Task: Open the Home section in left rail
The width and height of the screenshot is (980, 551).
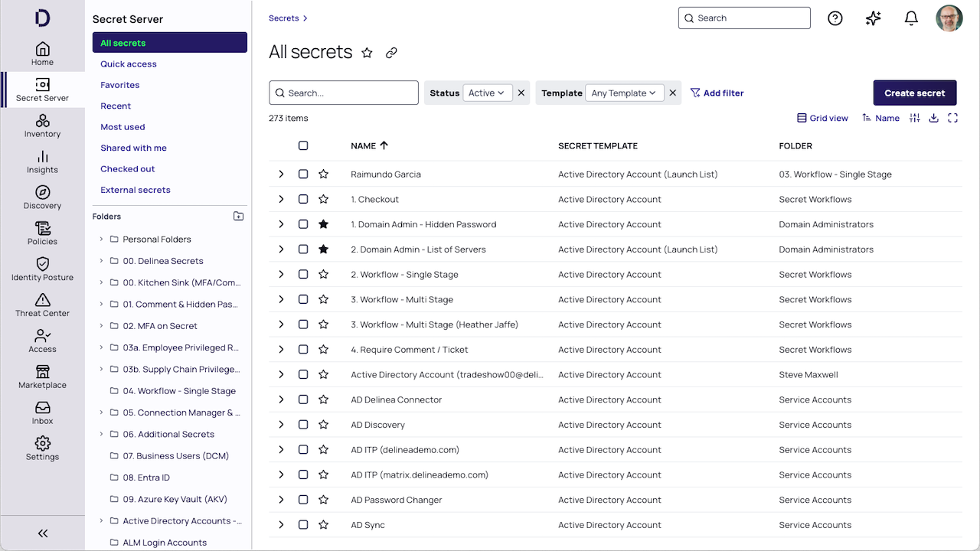Action: coord(42,54)
